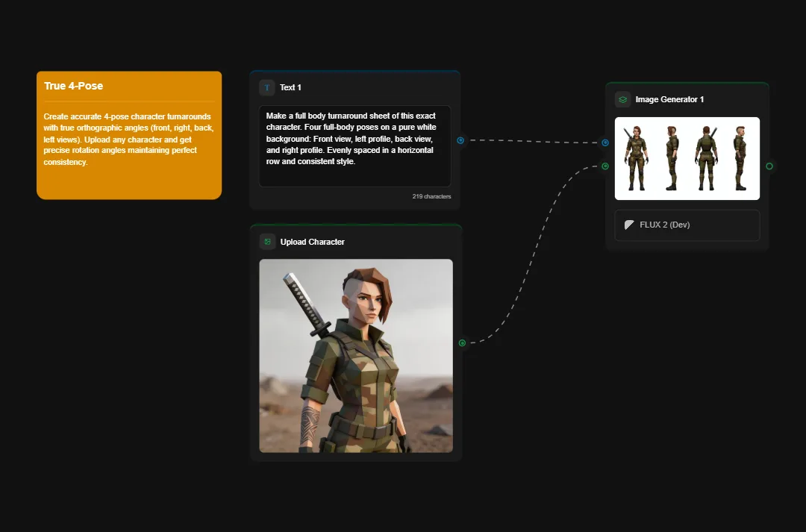Click the blue output port of the Text 1 node
The height and width of the screenshot is (532, 806).
point(461,140)
